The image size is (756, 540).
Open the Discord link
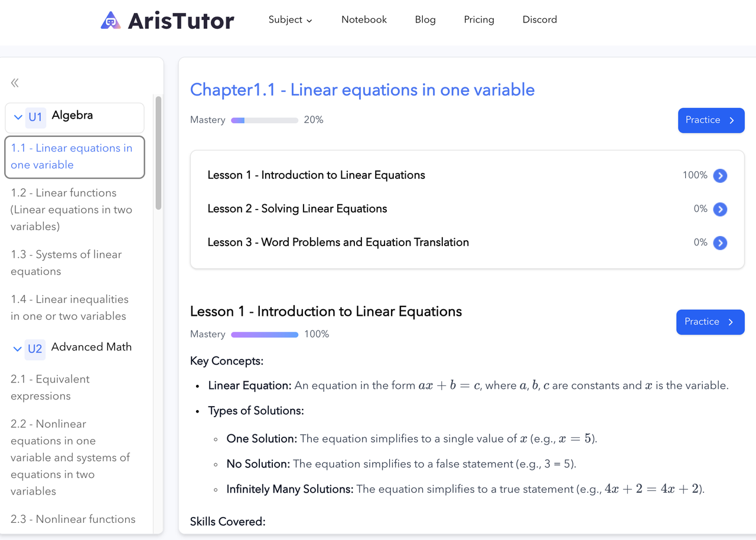(x=540, y=19)
